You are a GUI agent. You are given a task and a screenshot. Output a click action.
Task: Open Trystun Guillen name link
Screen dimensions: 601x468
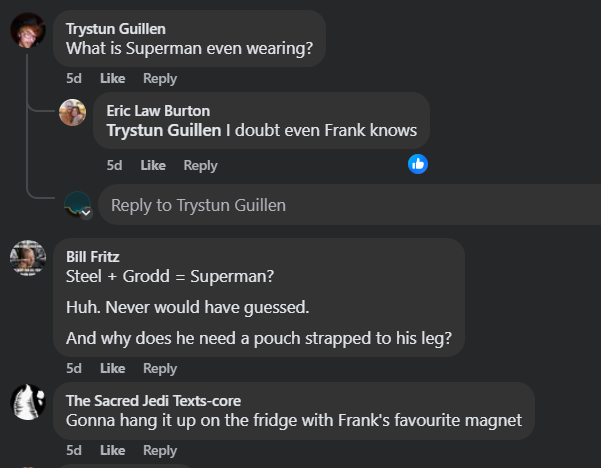[x=115, y=28]
